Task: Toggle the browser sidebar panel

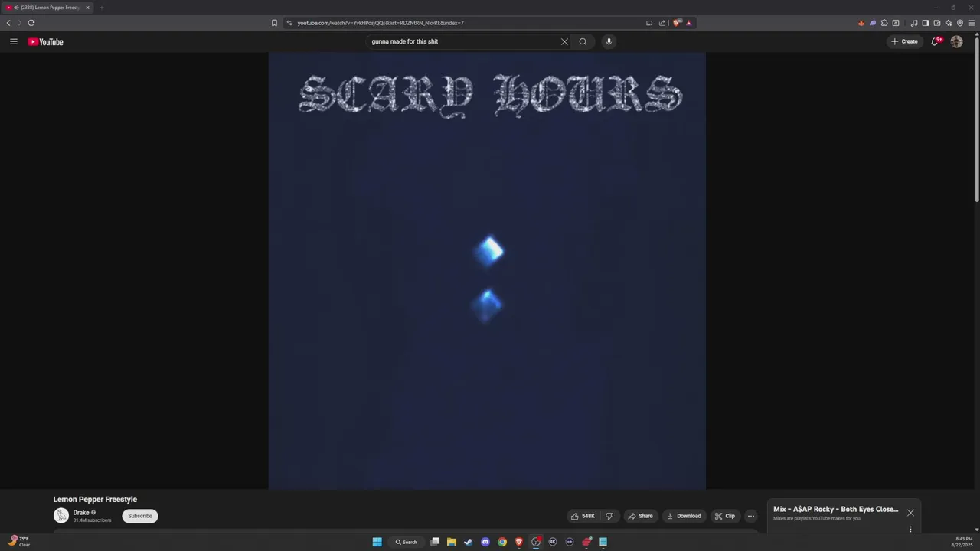Action: tap(926, 23)
